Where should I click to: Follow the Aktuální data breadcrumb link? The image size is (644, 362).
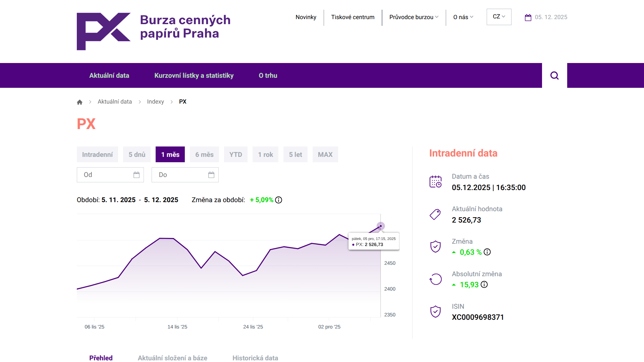(115, 102)
